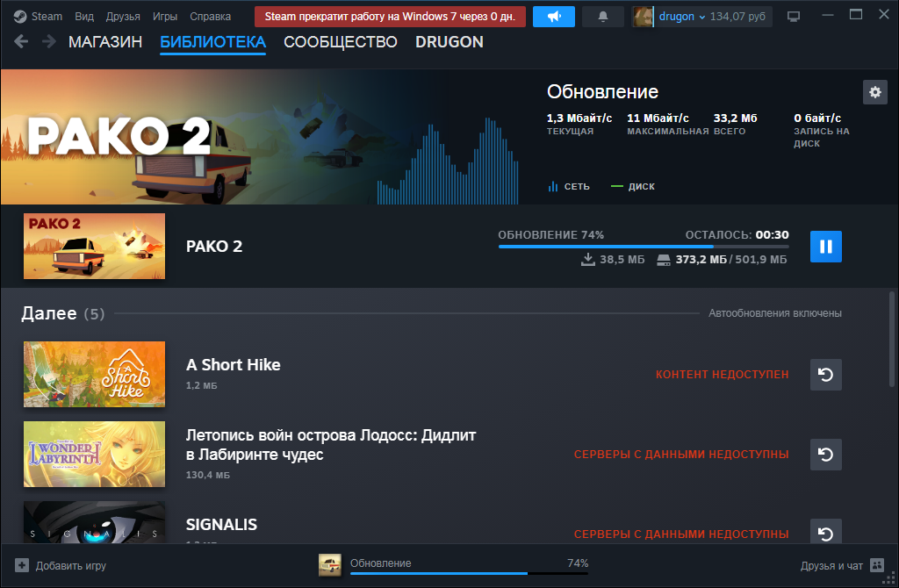Click КОНТЕНТ НЕДОСТУПЕН status for A Short Hike
899x588 pixels.
tap(723, 374)
